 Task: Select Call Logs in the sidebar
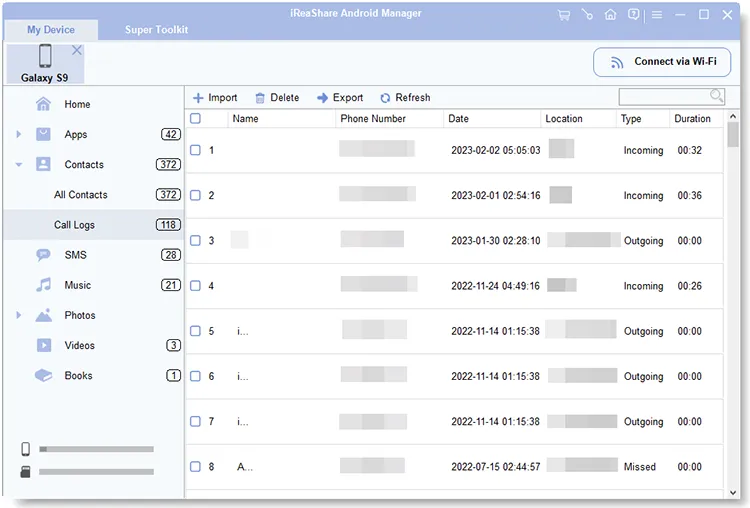point(93,225)
